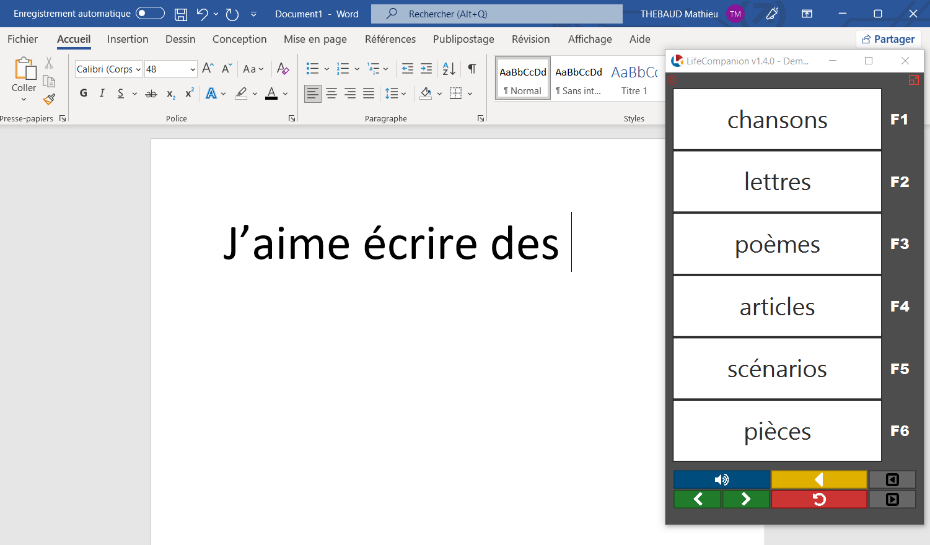
Task: Click the save floppy disk icon
Action: (181, 14)
